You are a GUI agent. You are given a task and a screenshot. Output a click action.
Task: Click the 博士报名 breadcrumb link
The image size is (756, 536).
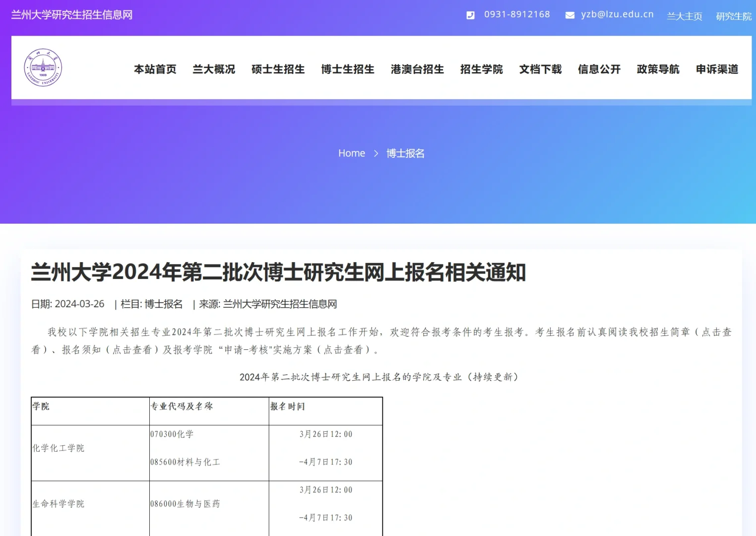(x=405, y=153)
